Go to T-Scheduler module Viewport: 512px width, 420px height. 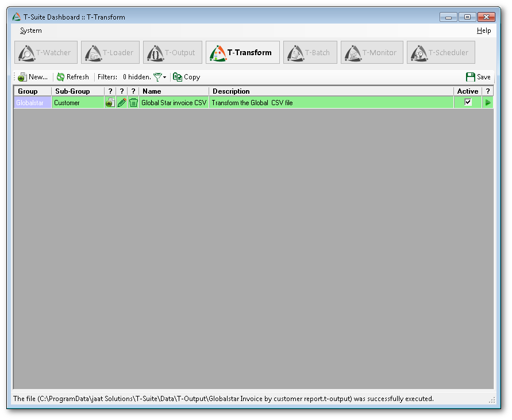tap(441, 52)
